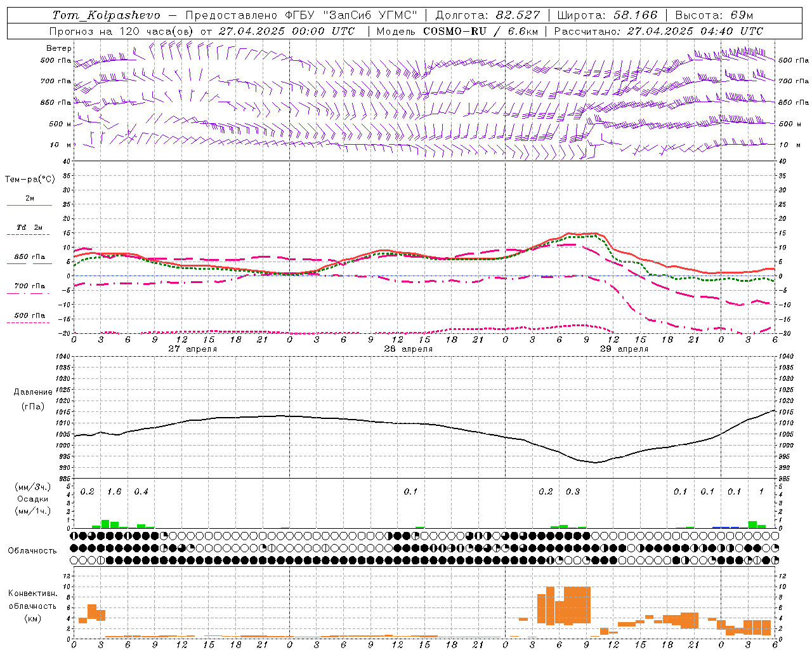This screenshot has width=812, height=650.
Task: Click the '1.6' precipitation amount value
Action: pyautogui.click(x=114, y=492)
